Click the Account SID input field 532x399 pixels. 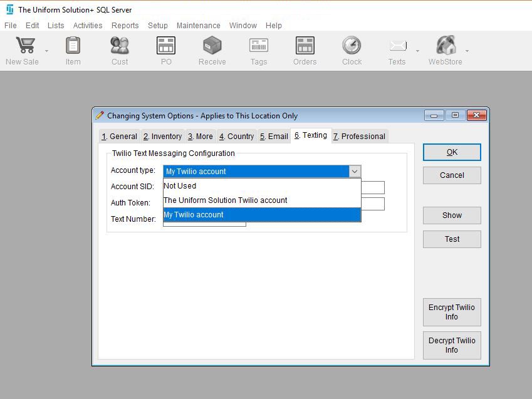click(373, 188)
